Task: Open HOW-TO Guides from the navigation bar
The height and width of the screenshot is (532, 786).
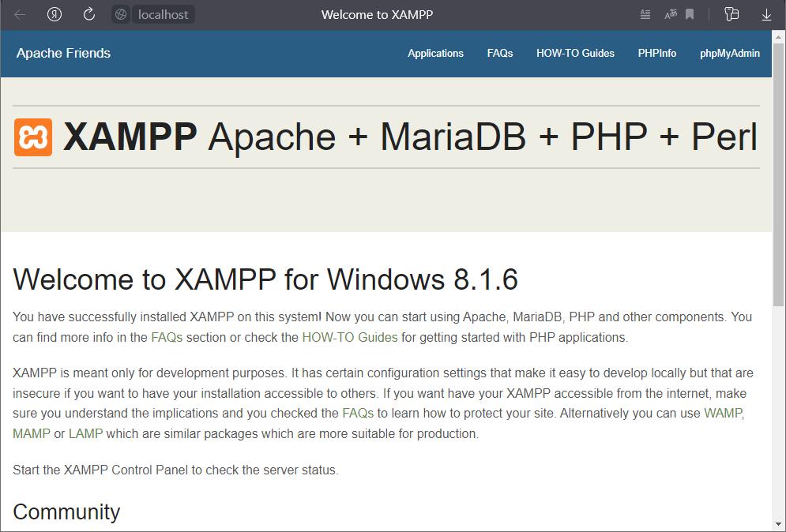Action: 575,53
